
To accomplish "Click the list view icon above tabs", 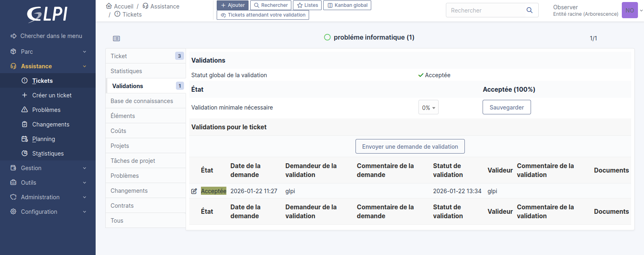I will tap(117, 38).
